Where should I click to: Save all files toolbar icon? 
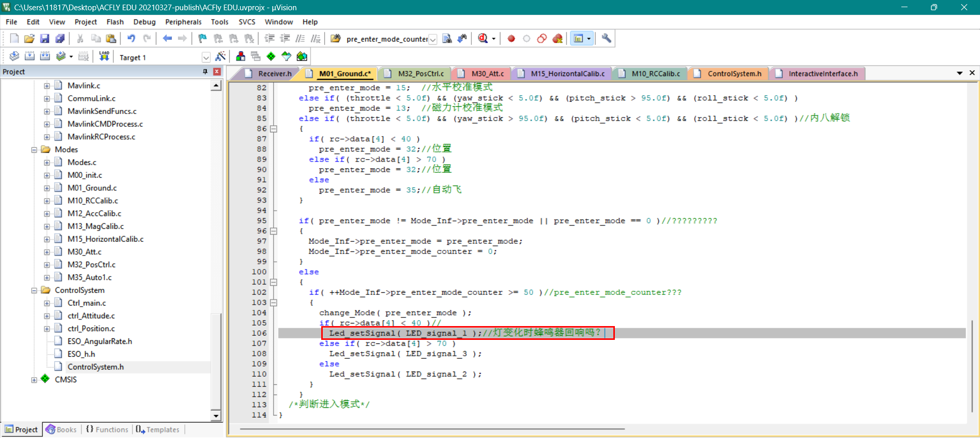[60, 38]
